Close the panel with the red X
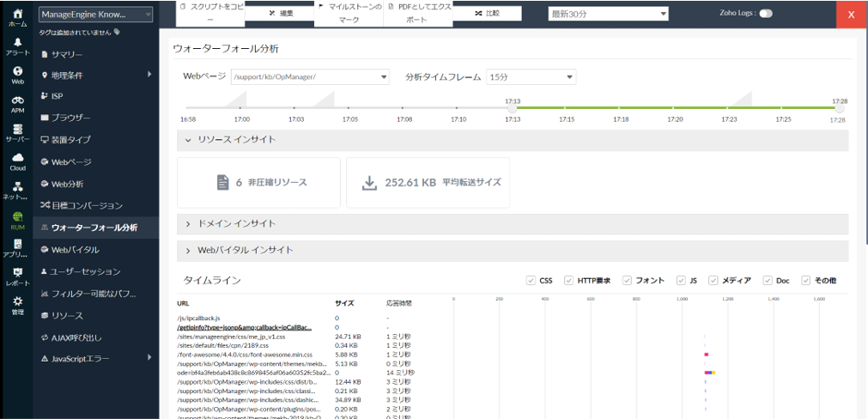Screen dimensions: 868x419 click(x=852, y=14)
